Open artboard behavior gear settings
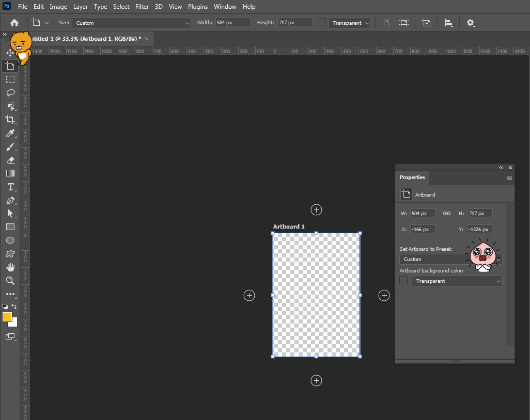 (470, 23)
